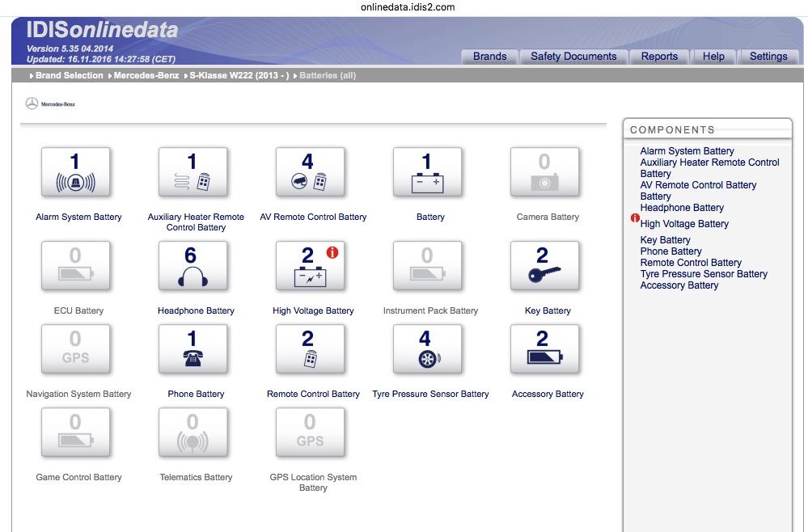808x532 pixels.
Task: Select High Voltage Battery in Components list
Action: 684,223
